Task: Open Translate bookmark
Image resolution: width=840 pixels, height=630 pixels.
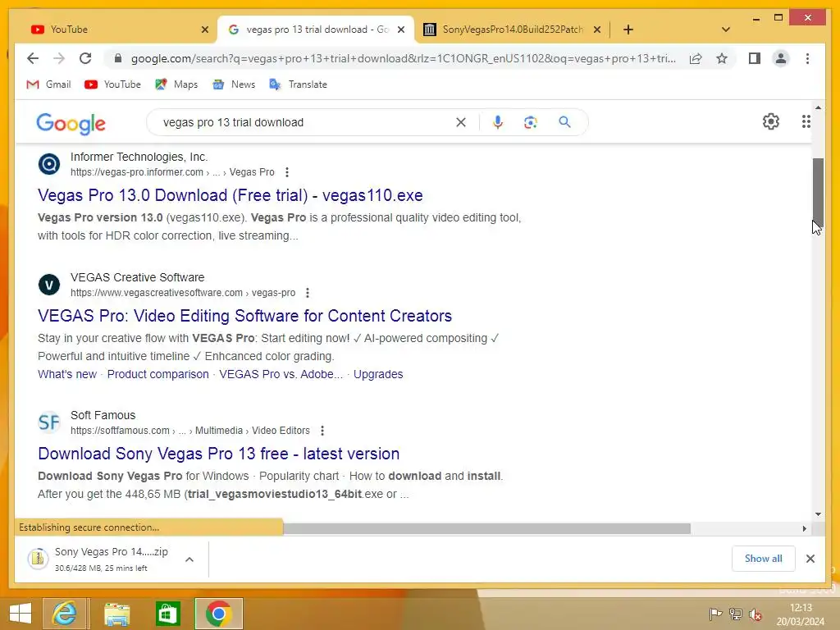Action: pyautogui.click(x=298, y=84)
